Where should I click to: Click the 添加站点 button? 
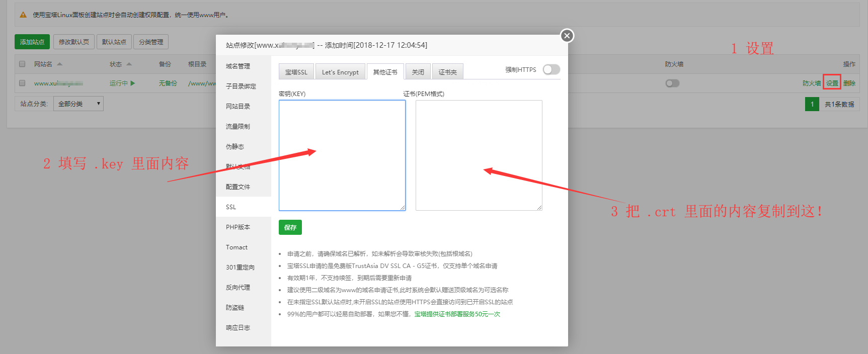click(32, 42)
